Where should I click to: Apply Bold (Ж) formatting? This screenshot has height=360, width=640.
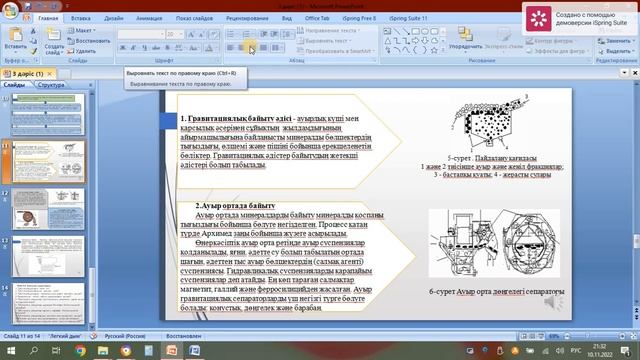[122, 48]
